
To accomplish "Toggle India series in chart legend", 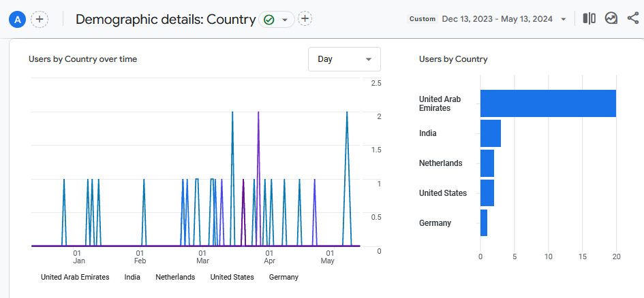I will (x=132, y=277).
